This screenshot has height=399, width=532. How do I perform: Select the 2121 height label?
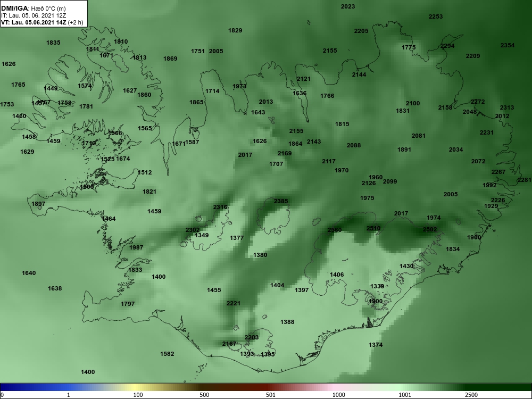click(304, 79)
